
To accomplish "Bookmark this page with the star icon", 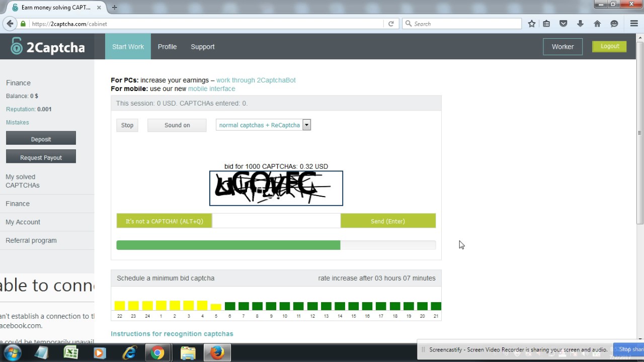I will [x=532, y=24].
